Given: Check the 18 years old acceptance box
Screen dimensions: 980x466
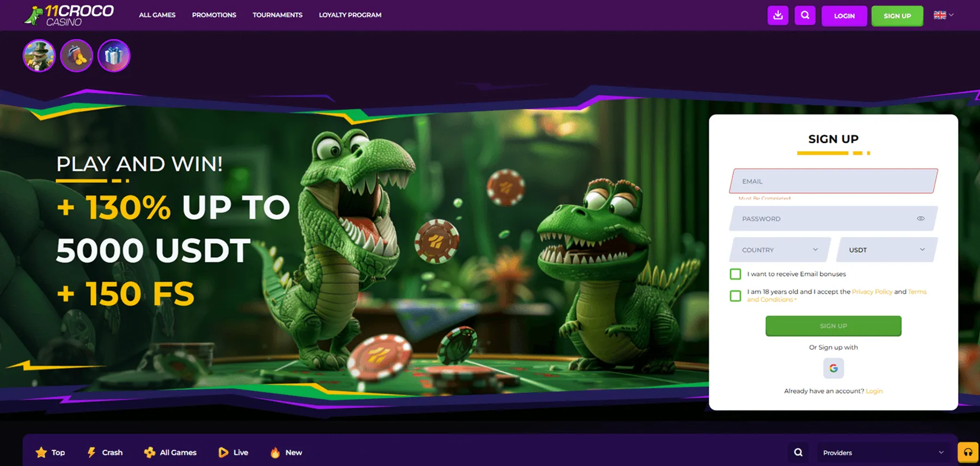Looking at the screenshot, I should (736, 296).
